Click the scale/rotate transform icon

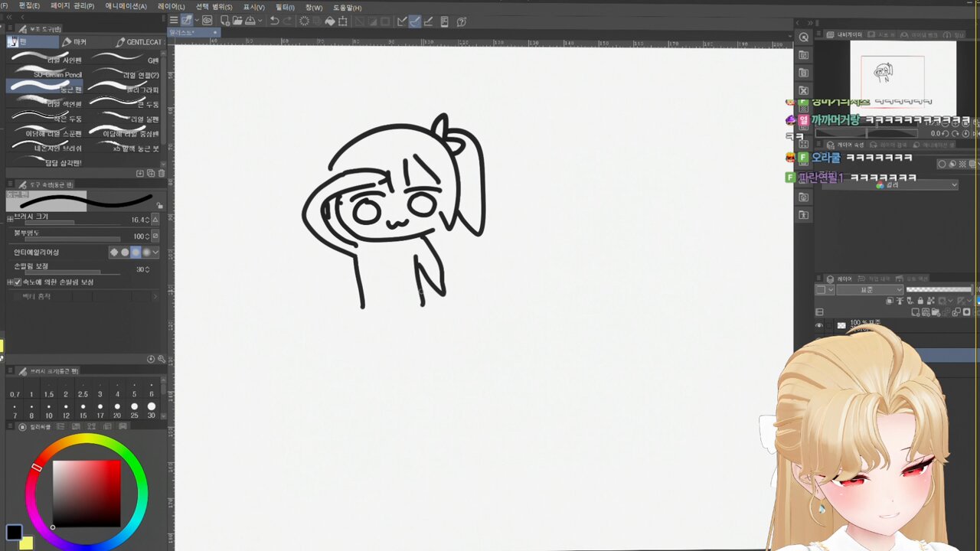click(x=343, y=21)
